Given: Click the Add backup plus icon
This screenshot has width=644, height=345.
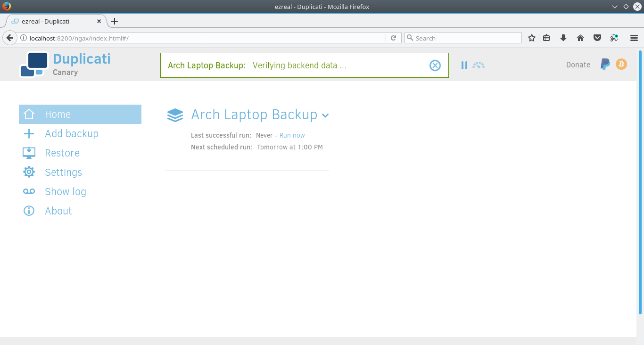Looking at the screenshot, I should (x=29, y=134).
